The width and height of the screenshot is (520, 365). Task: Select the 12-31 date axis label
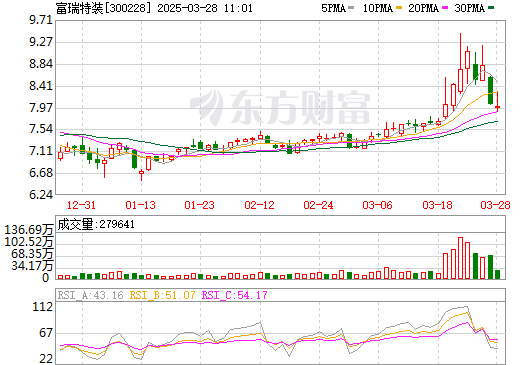[81, 205]
